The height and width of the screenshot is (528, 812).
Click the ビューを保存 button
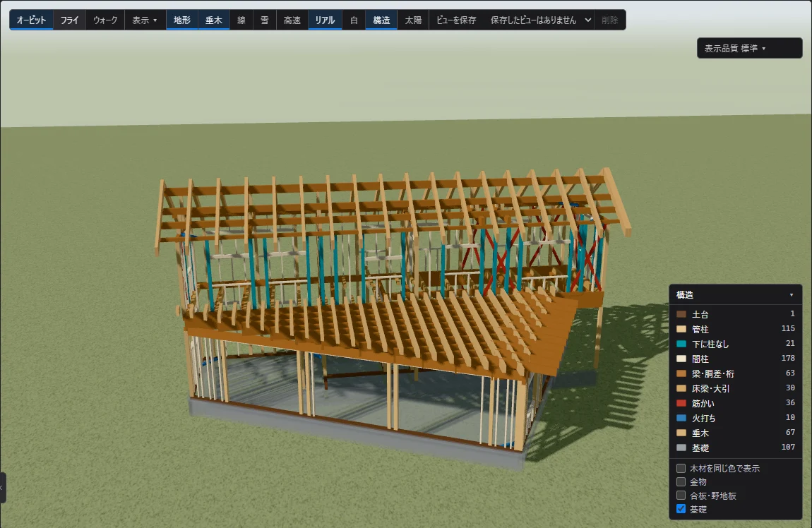tap(456, 20)
